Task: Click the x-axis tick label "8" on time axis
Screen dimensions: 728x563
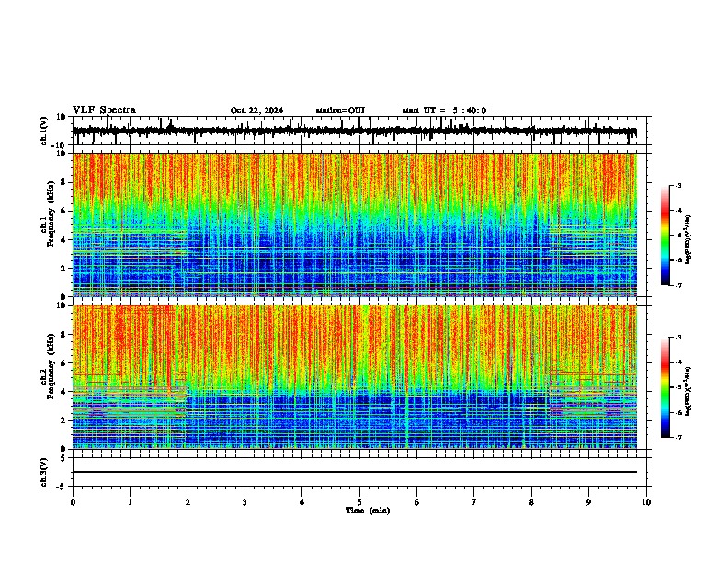Action: [x=531, y=502]
